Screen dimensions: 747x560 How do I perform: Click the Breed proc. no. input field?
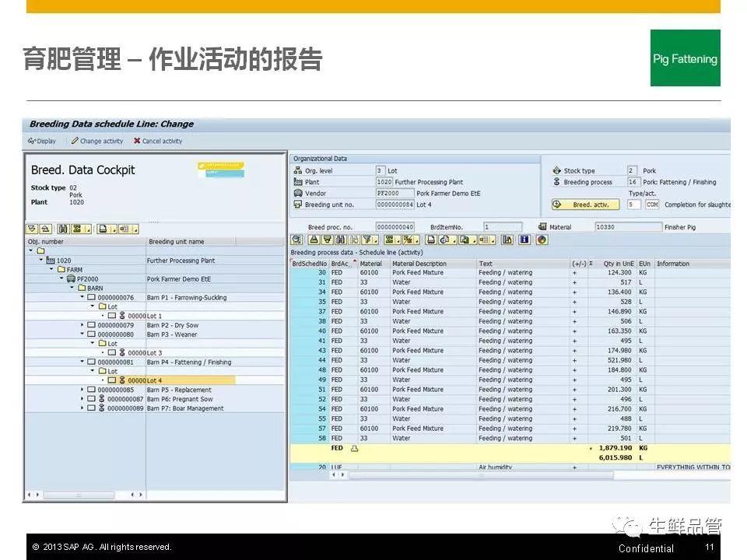pos(395,227)
